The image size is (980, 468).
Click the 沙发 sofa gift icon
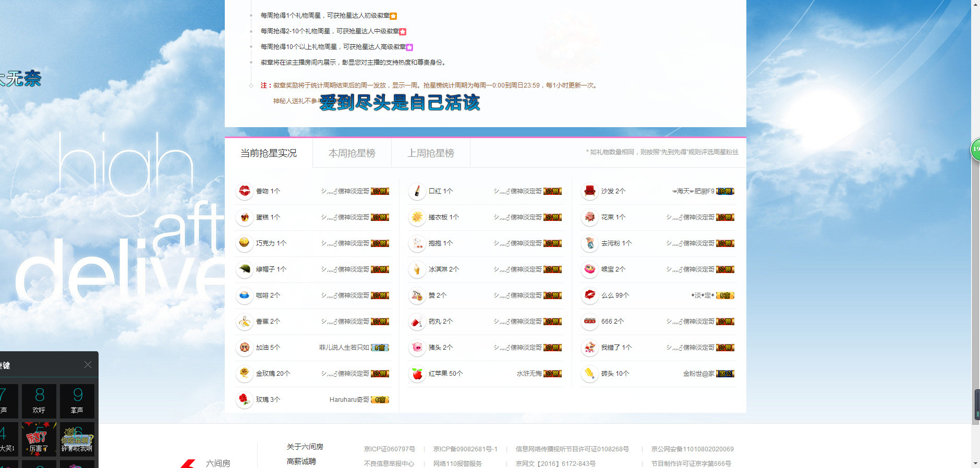coord(589,191)
